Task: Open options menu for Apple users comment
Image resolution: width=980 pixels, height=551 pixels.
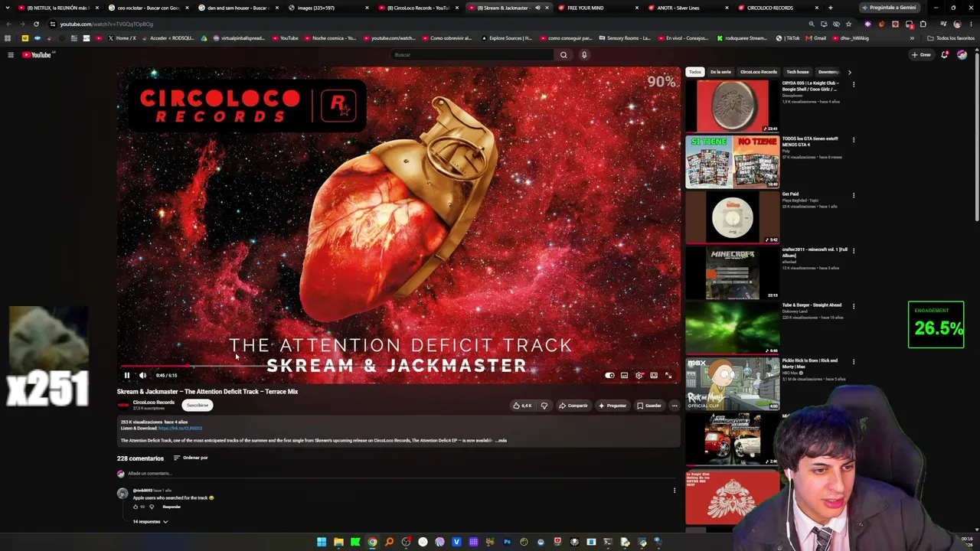Action: click(x=675, y=491)
